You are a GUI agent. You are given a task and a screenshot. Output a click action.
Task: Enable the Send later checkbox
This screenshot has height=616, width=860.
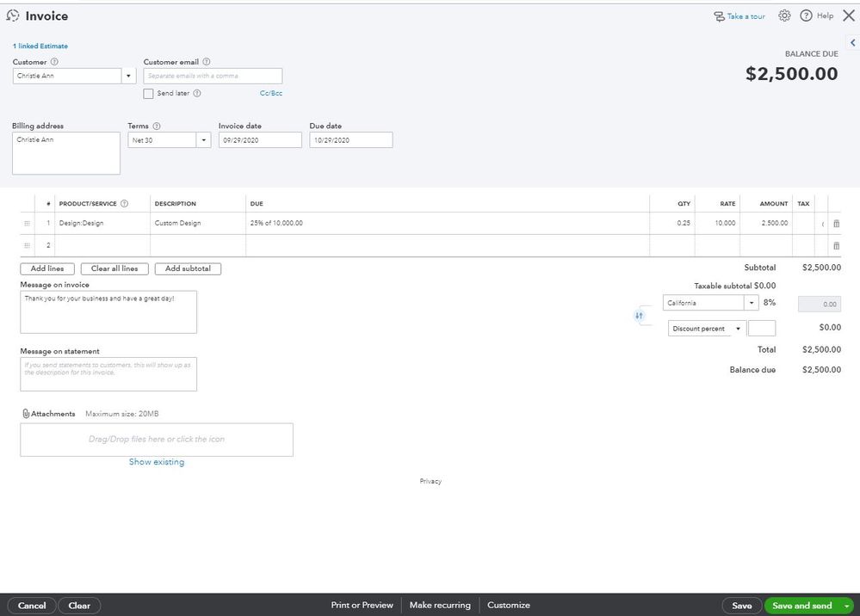148,94
